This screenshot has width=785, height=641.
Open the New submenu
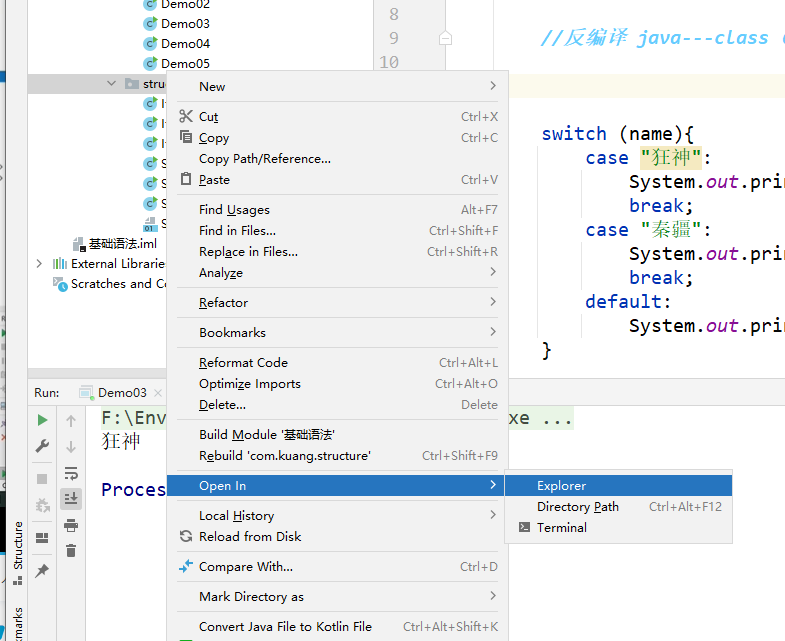[x=337, y=87]
